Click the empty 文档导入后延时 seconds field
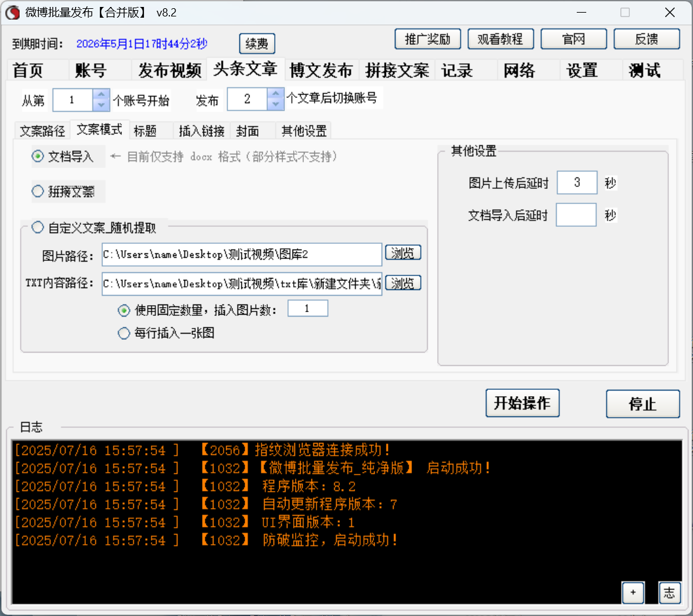Image resolution: width=693 pixels, height=616 pixels. 576,215
